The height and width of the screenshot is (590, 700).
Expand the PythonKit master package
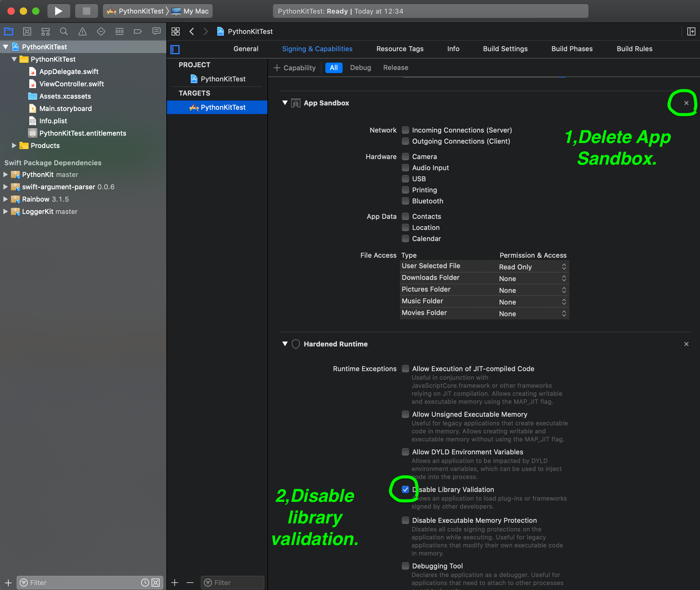click(x=5, y=174)
